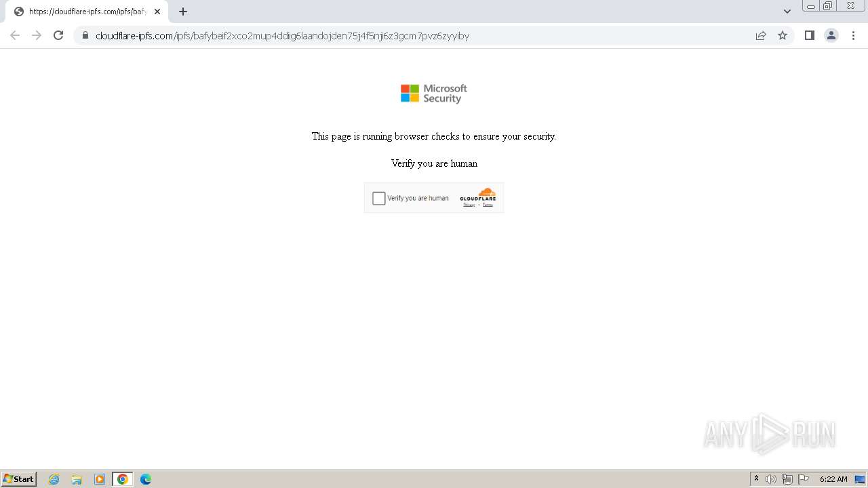
Task: Open Cloudflare Privacy link in widget
Action: coord(469,205)
